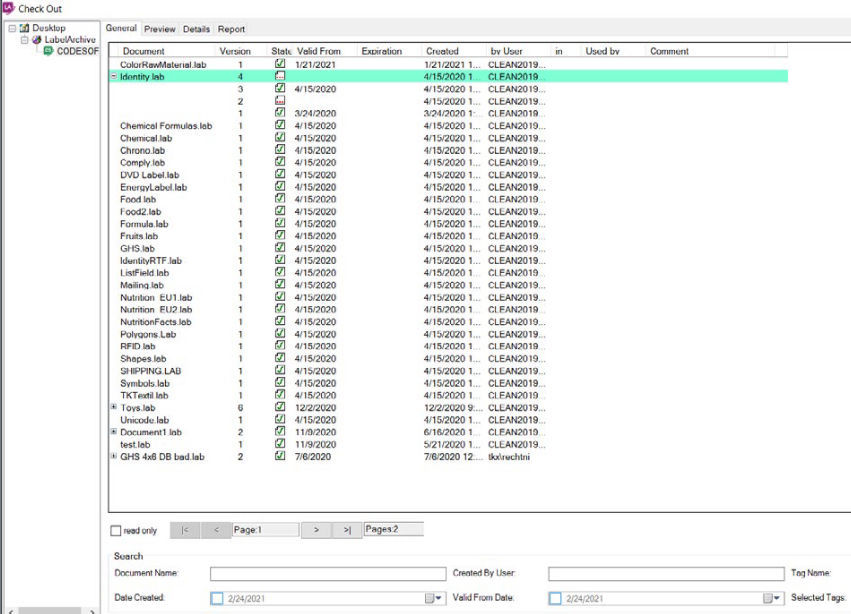Click the approved state icon for ColorRawMaterial.lab
Image resolution: width=851 pixels, height=614 pixels.
(281, 65)
